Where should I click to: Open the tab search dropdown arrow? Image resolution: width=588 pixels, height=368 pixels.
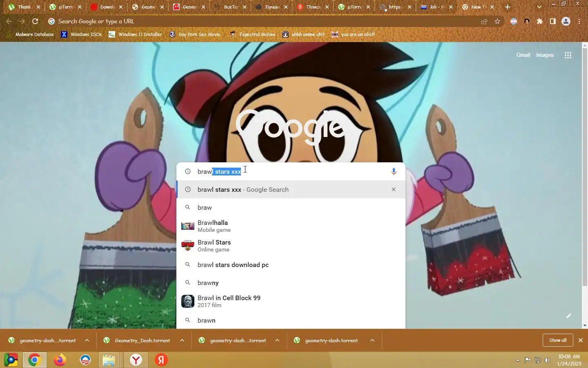[539, 7]
